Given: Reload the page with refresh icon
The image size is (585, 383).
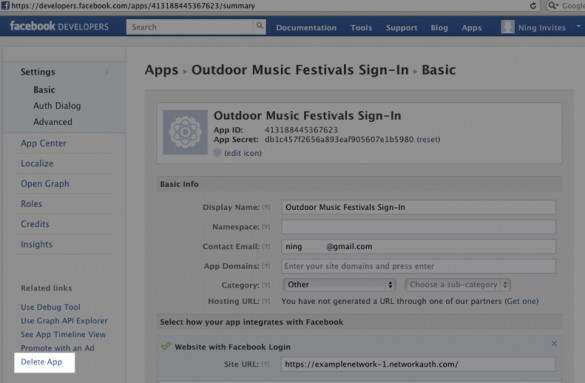Looking at the screenshot, I should [533, 6].
